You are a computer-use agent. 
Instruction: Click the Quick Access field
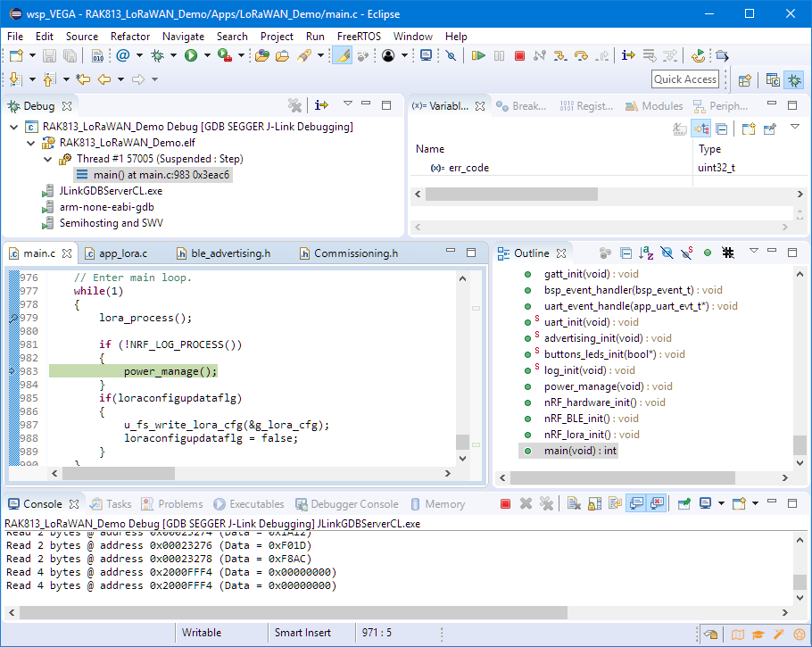coord(685,79)
